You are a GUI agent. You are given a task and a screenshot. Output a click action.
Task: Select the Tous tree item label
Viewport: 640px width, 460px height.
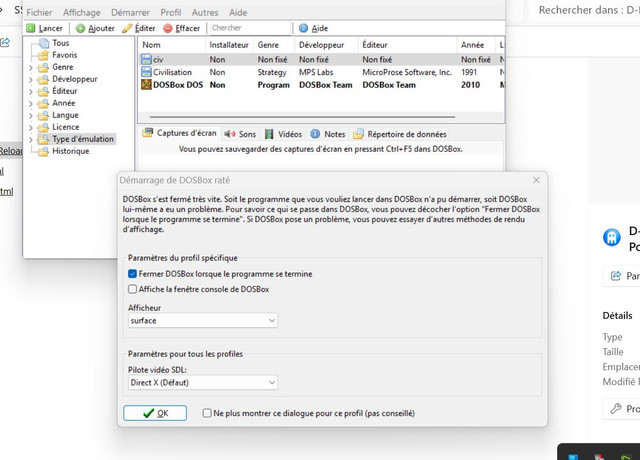coord(60,43)
